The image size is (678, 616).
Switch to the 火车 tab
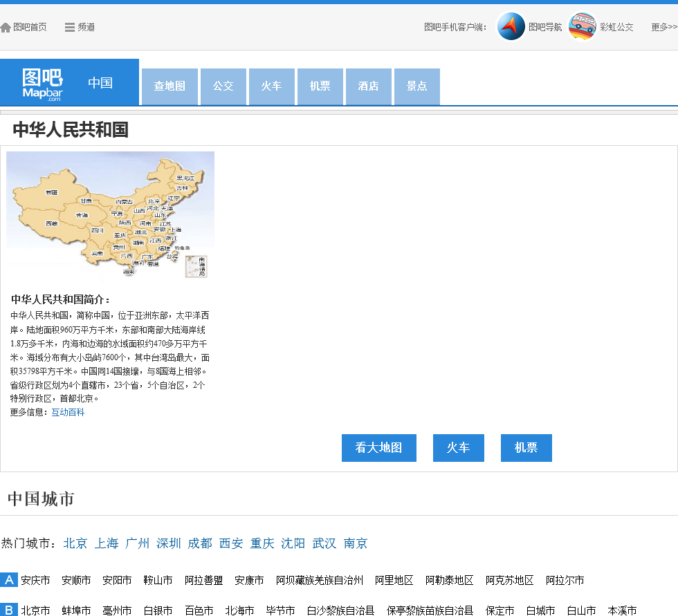tap(271, 86)
